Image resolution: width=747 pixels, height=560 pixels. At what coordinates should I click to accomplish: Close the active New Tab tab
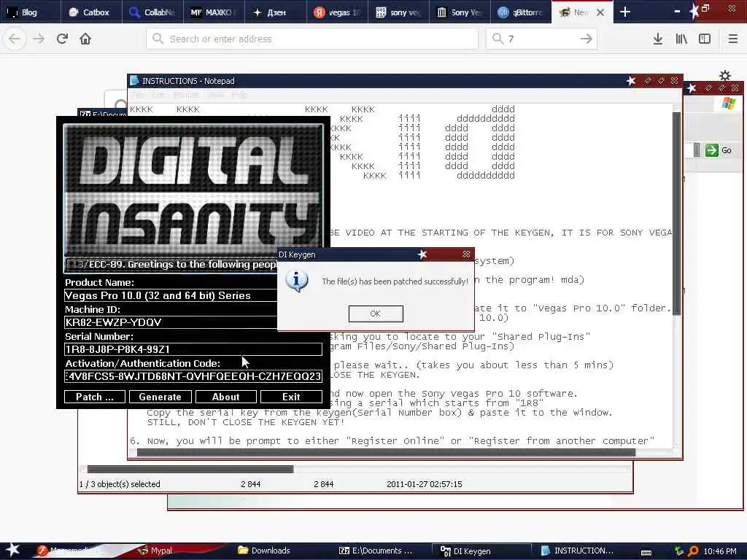pyautogui.click(x=600, y=12)
